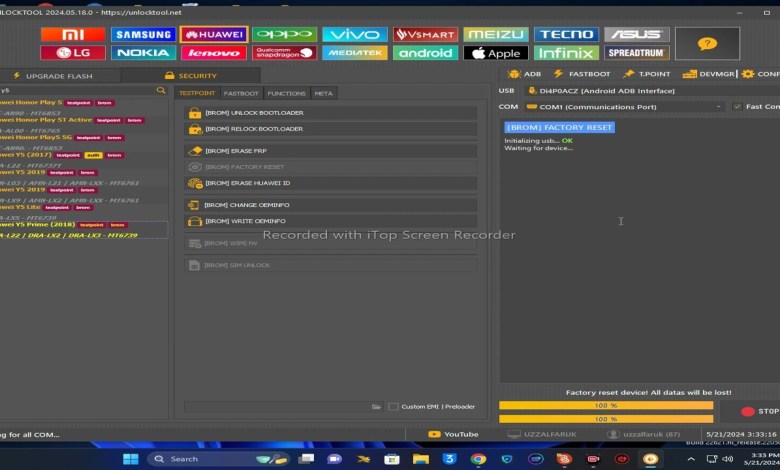Viewport: 780px width, 470px height.
Task: Open the META tab
Action: (x=323, y=93)
